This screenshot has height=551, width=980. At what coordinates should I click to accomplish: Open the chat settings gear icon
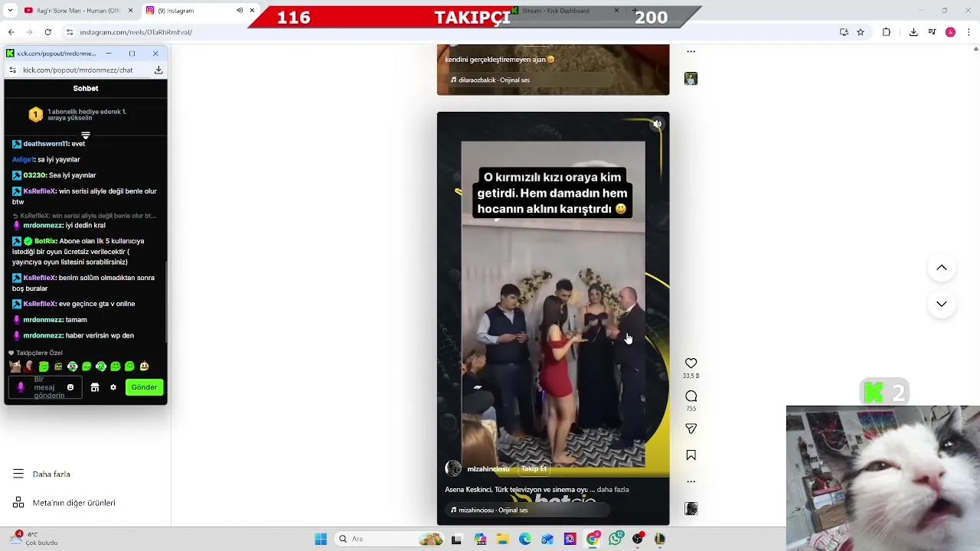coord(113,387)
